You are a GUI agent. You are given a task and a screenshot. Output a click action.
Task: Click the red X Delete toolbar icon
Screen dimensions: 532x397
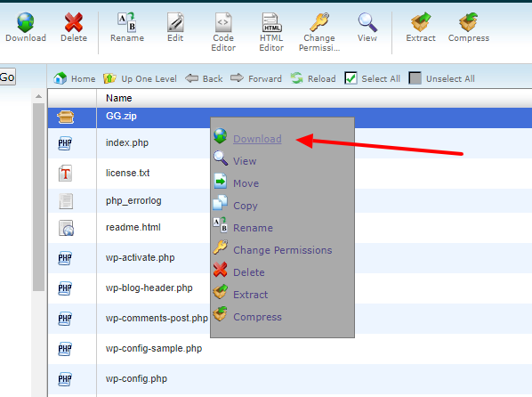tap(74, 22)
